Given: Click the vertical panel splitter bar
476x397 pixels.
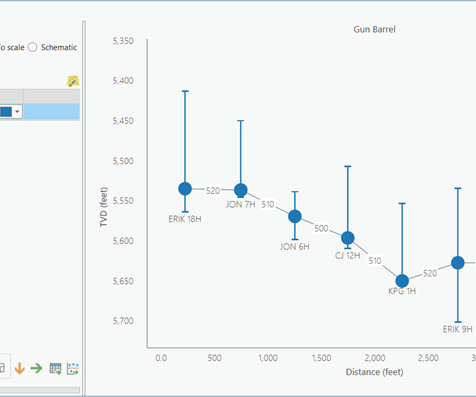Looking at the screenshot, I should click(84, 208).
